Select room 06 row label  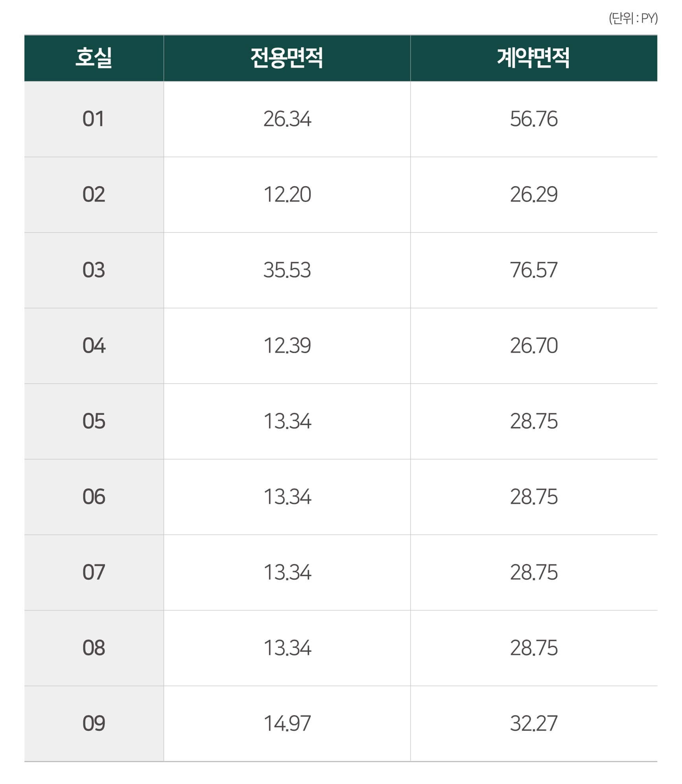coord(94,497)
